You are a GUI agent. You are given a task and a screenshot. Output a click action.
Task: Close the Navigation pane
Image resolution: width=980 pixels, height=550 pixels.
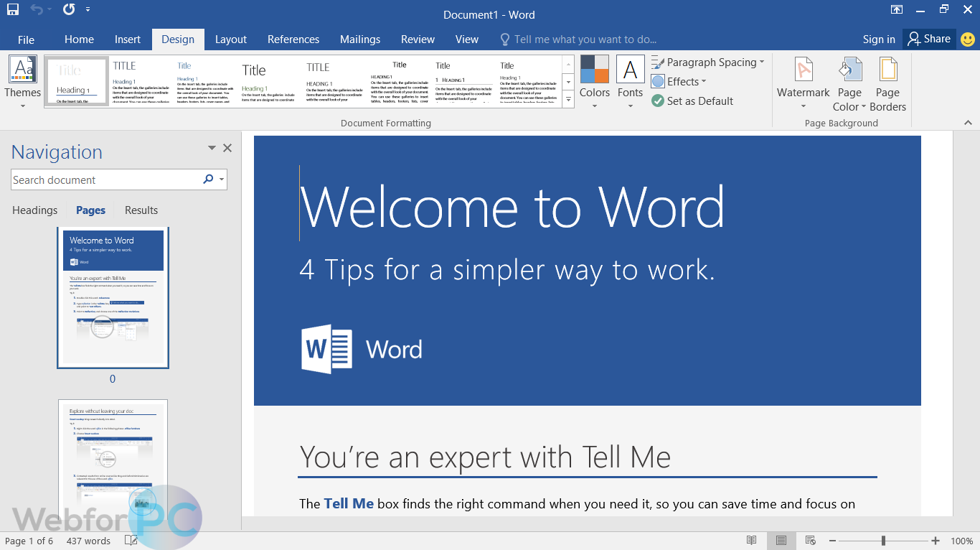(x=227, y=148)
